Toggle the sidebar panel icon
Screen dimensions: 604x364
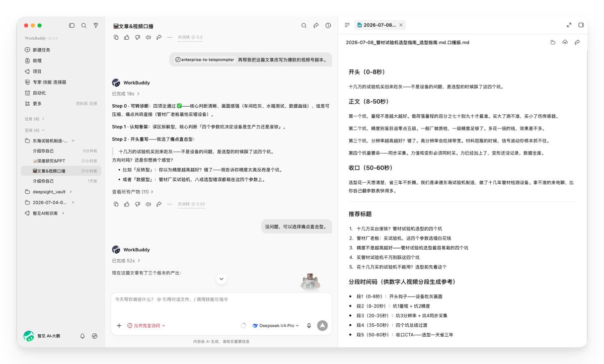[x=72, y=25]
